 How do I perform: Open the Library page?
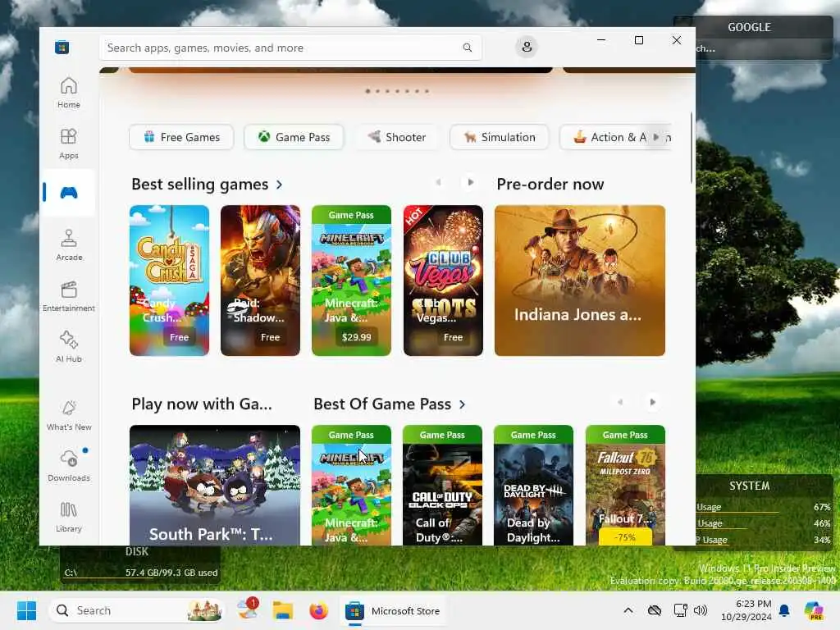pyautogui.click(x=69, y=517)
